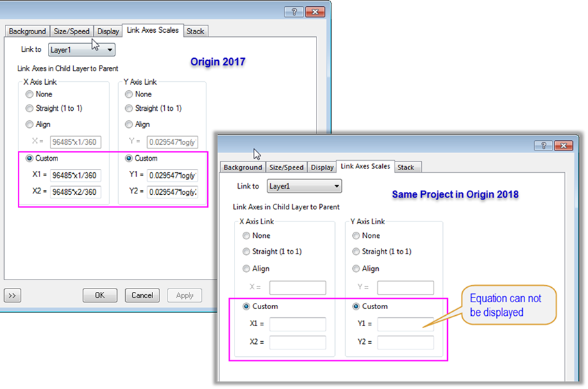This screenshot has height=389, width=588.
Task: Switch to Size/Speed tab in Origin 2017 dialog
Action: click(71, 31)
